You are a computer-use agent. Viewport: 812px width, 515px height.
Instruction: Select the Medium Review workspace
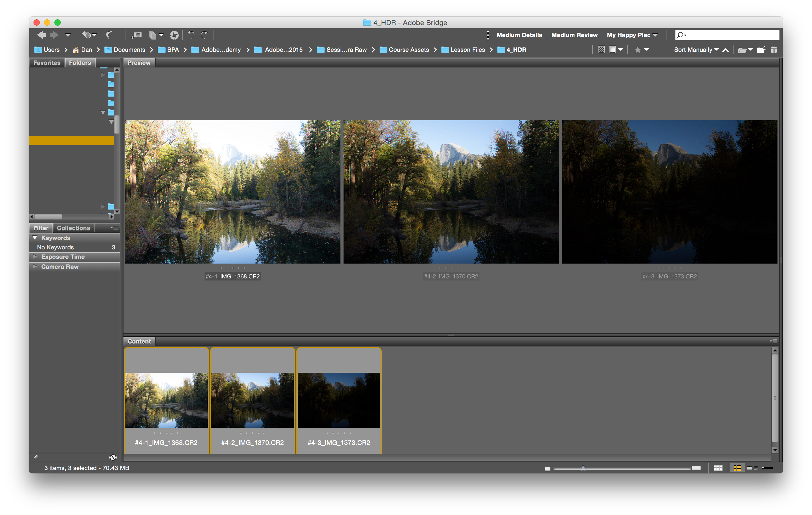click(x=574, y=35)
